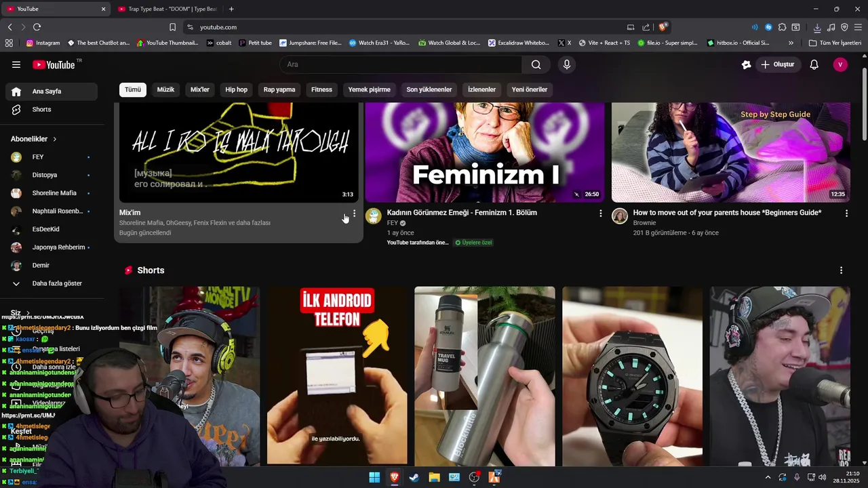Open the extensions puzzle icon
The image size is (868, 488).
(x=782, y=27)
